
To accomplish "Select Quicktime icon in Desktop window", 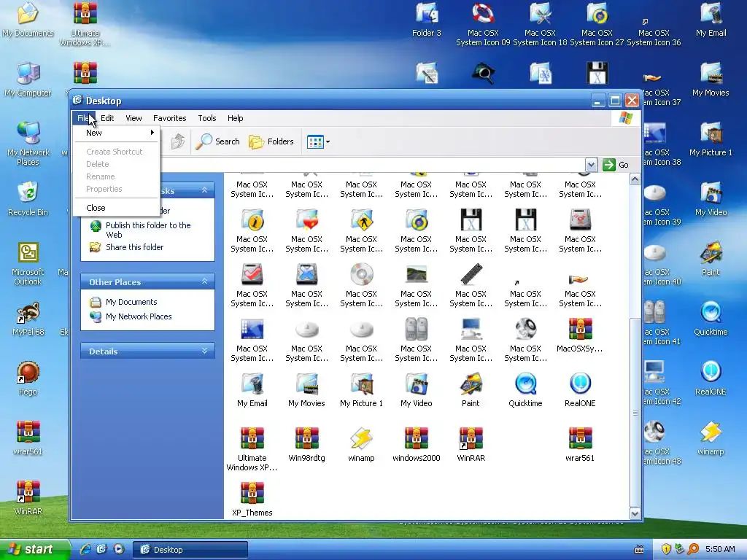I will [525, 391].
